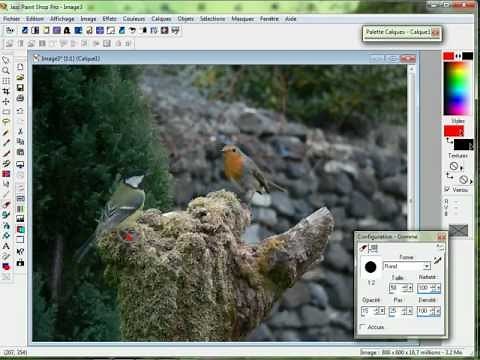Image resolution: width=480 pixels, height=360 pixels.
Task: Open the Edition menu
Action: click(x=35, y=19)
